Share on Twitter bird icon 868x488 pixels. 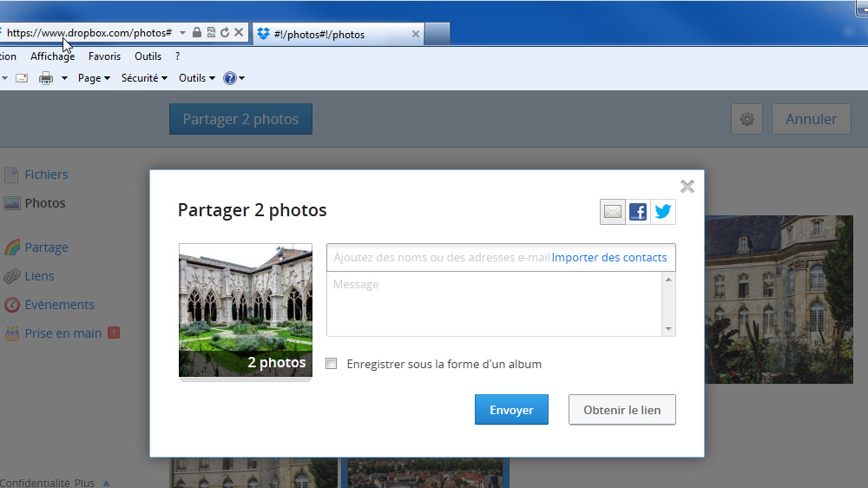click(663, 212)
